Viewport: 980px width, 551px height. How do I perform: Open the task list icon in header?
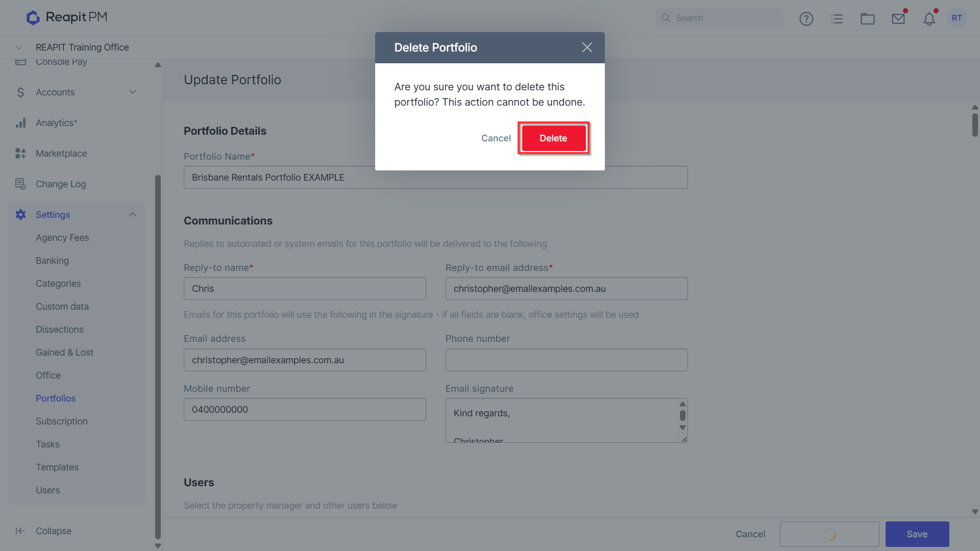[x=837, y=19]
